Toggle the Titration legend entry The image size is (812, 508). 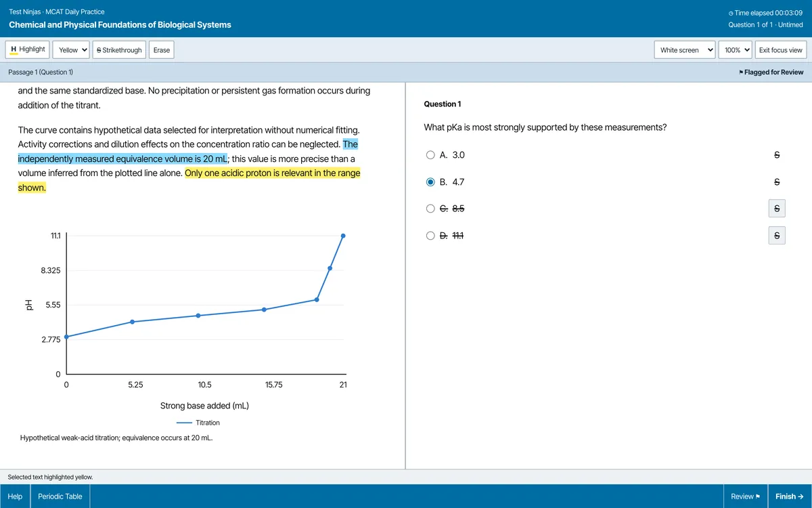point(198,423)
